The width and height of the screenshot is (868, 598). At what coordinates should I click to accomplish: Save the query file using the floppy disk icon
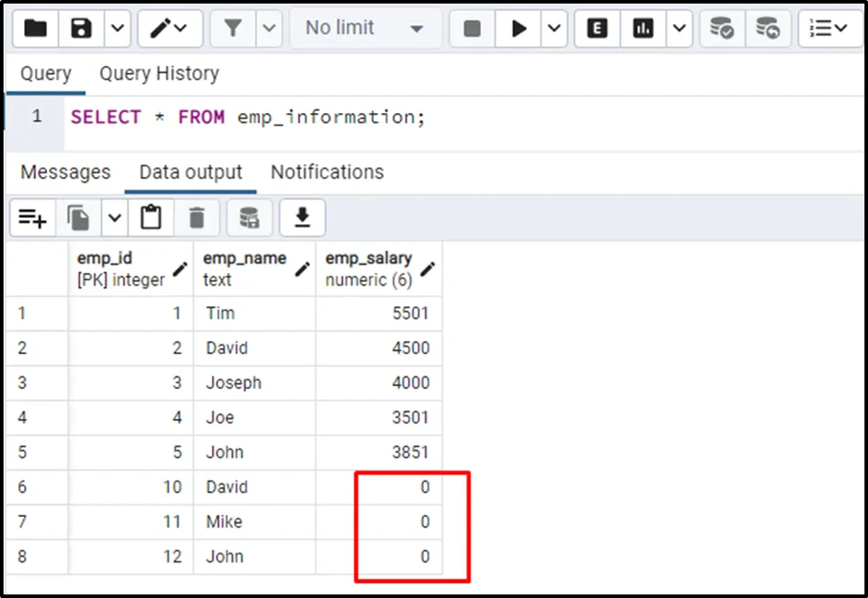point(82,28)
